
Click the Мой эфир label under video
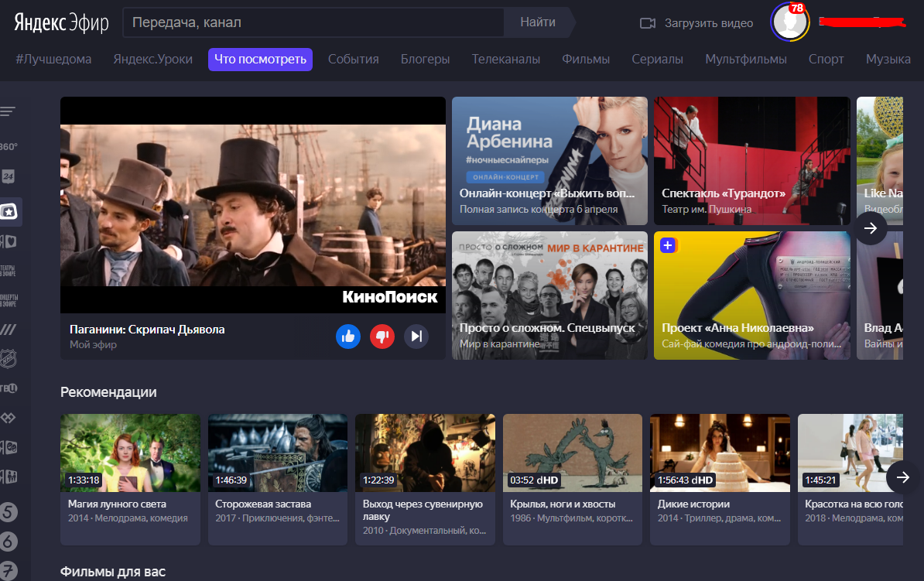click(93, 344)
